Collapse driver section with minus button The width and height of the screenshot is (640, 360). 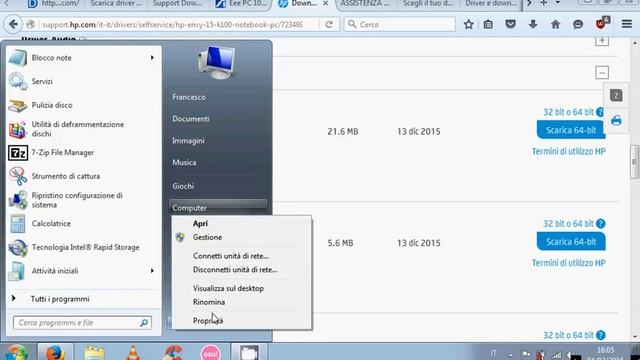(602, 73)
